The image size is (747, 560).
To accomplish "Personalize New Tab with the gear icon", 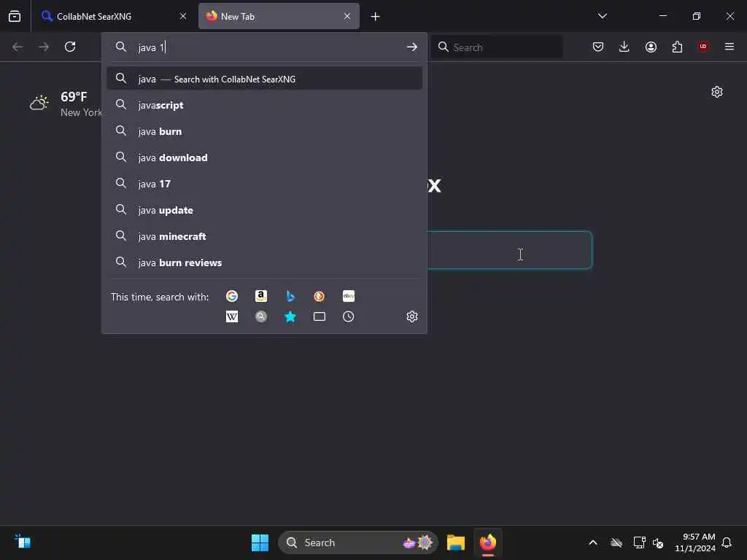I will tap(717, 92).
